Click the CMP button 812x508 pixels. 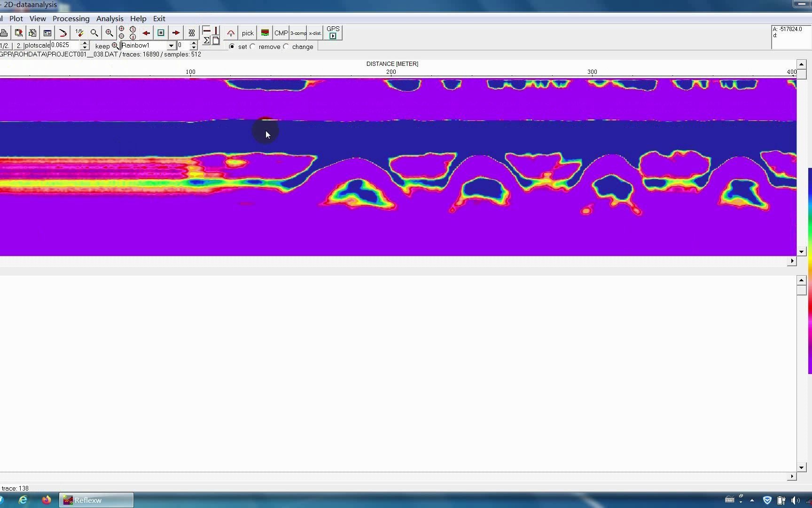coord(281,32)
